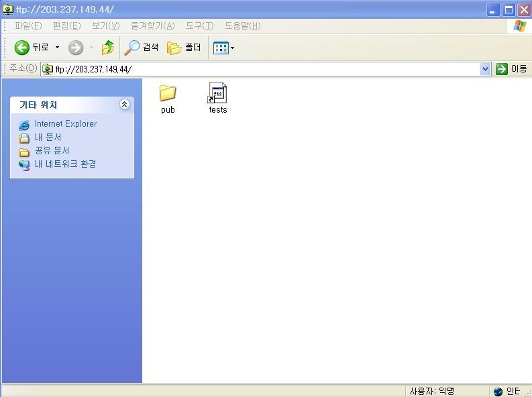Open the 공유 문서 link
Image resolution: width=532 pixels, height=397 pixels.
click(x=52, y=150)
